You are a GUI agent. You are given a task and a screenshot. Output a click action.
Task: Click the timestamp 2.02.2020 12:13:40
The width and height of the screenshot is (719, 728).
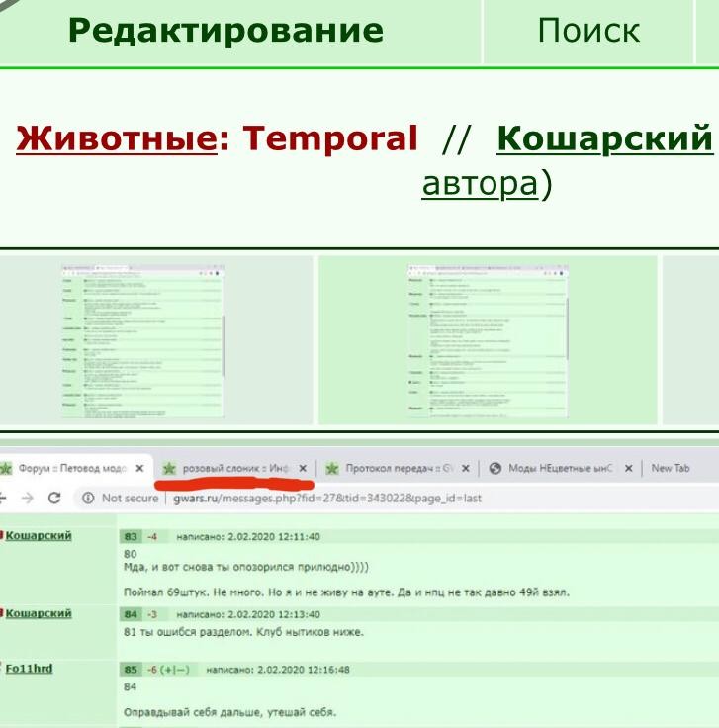(x=274, y=614)
